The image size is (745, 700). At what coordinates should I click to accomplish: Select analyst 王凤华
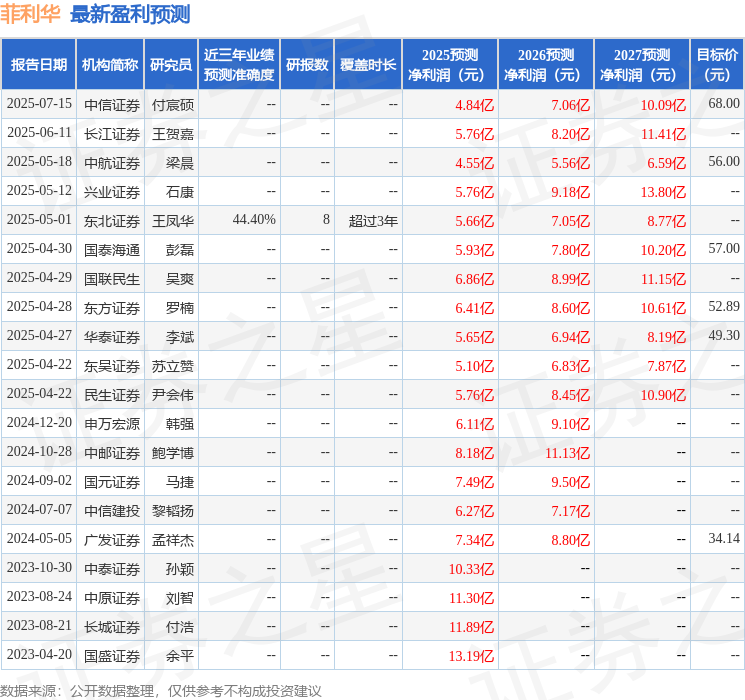(x=172, y=221)
